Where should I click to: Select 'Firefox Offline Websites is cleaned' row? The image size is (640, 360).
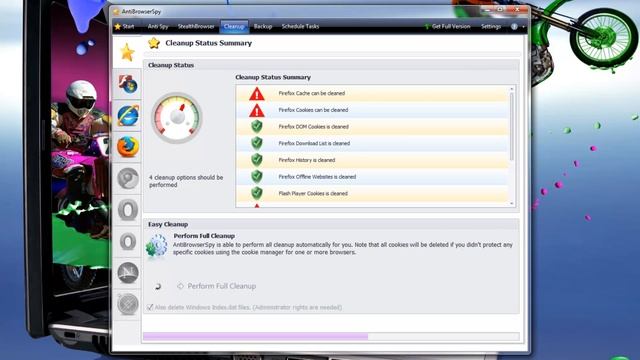[x=372, y=177]
